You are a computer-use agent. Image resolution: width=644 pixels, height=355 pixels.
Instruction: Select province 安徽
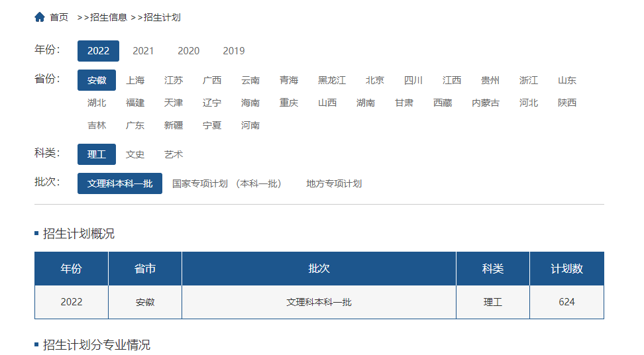point(97,80)
